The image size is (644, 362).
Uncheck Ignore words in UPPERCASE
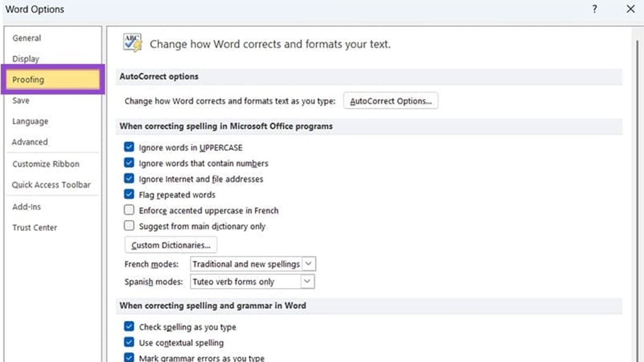tap(129, 147)
